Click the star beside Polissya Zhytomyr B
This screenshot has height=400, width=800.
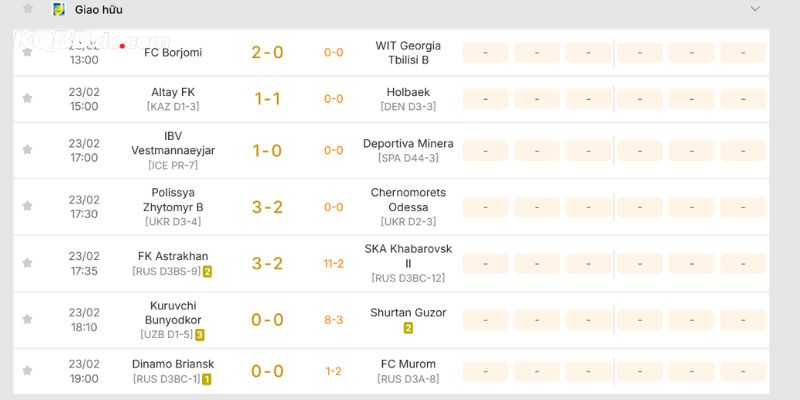tap(27, 207)
